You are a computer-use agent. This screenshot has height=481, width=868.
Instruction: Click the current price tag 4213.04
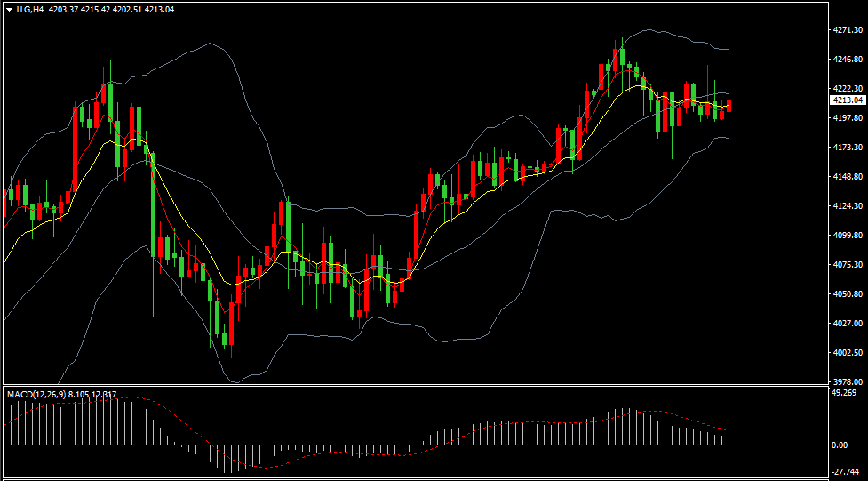pos(848,100)
